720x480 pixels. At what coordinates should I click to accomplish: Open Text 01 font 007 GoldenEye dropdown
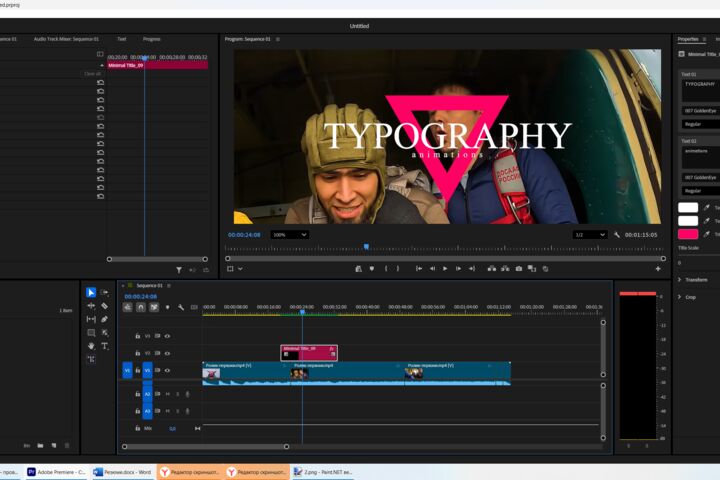700,111
